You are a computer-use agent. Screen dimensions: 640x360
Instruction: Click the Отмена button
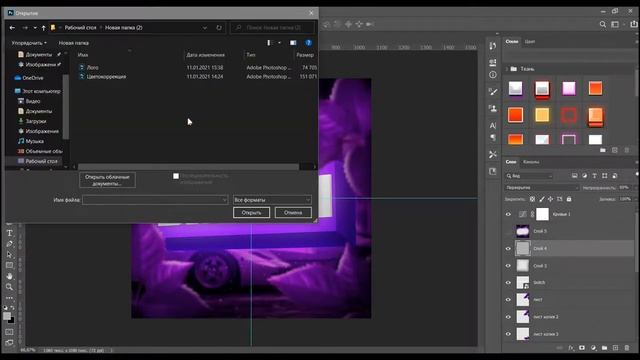(x=293, y=213)
